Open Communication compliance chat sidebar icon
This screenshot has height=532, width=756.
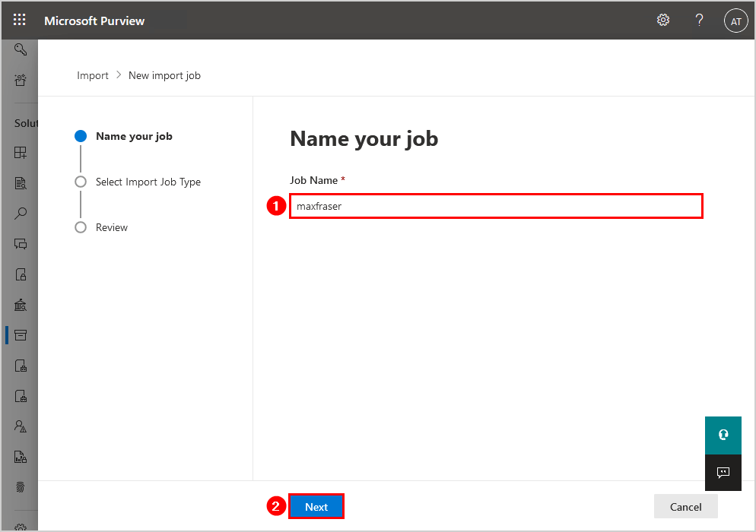click(x=21, y=244)
